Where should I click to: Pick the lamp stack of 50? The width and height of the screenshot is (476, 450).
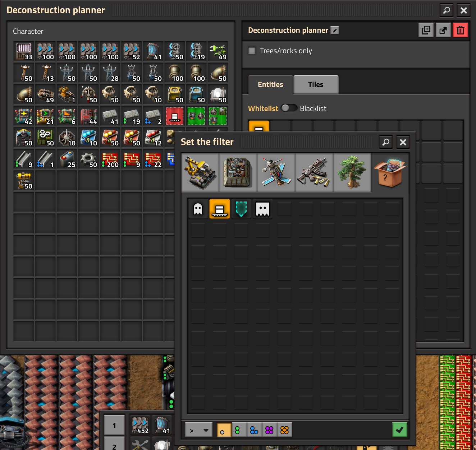click(x=218, y=94)
